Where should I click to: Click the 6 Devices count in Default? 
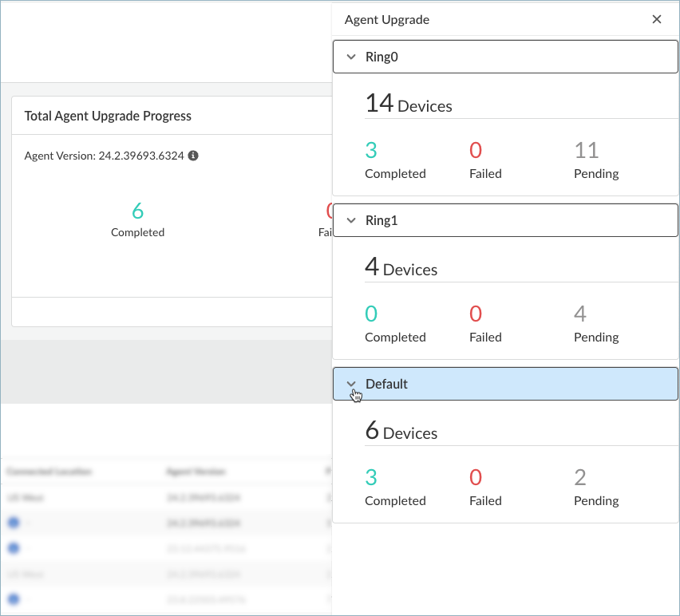coord(401,430)
